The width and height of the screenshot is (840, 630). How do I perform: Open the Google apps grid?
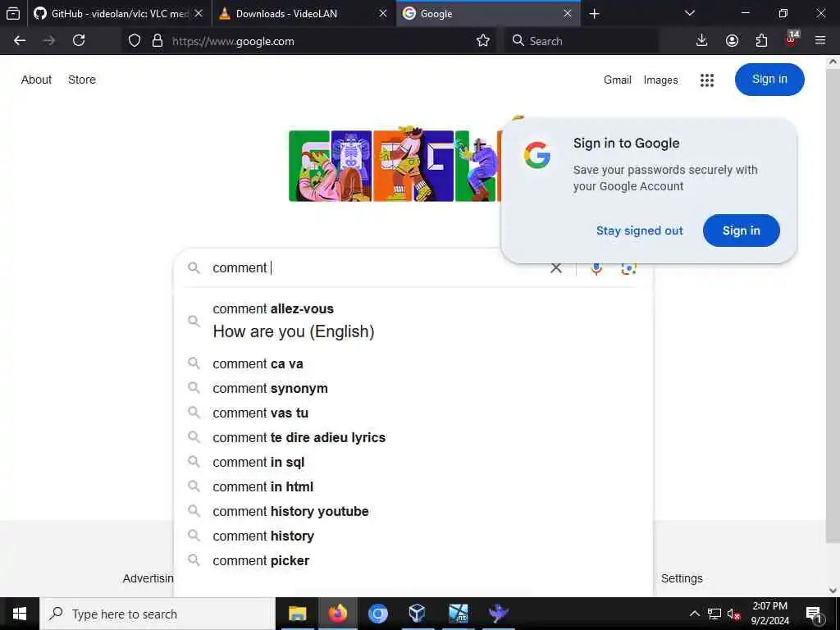(x=706, y=80)
